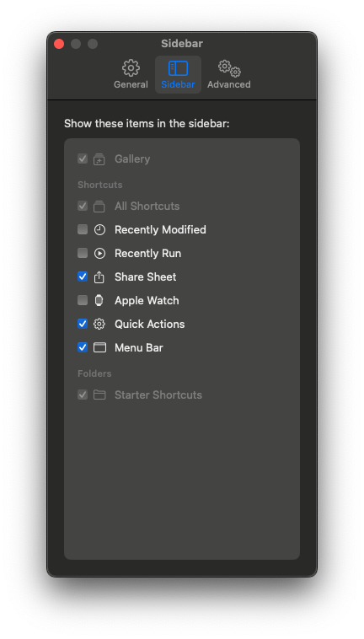Uncheck the Quick Actions checkbox
The width and height of the screenshot is (364, 639).
click(x=83, y=324)
